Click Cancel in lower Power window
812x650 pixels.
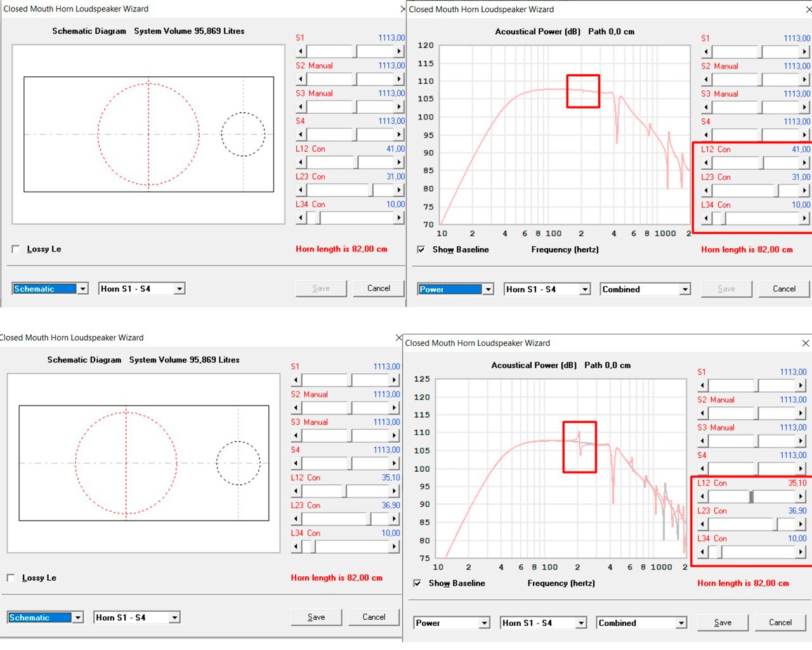tap(780, 623)
